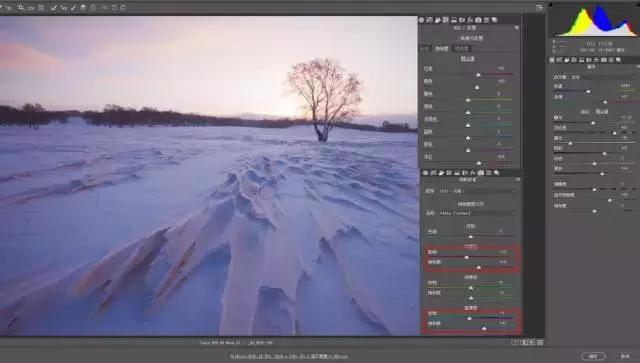640x363 pixels.
Task: Switch to the Saturation tab in HSL panel
Action: click(442, 48)
